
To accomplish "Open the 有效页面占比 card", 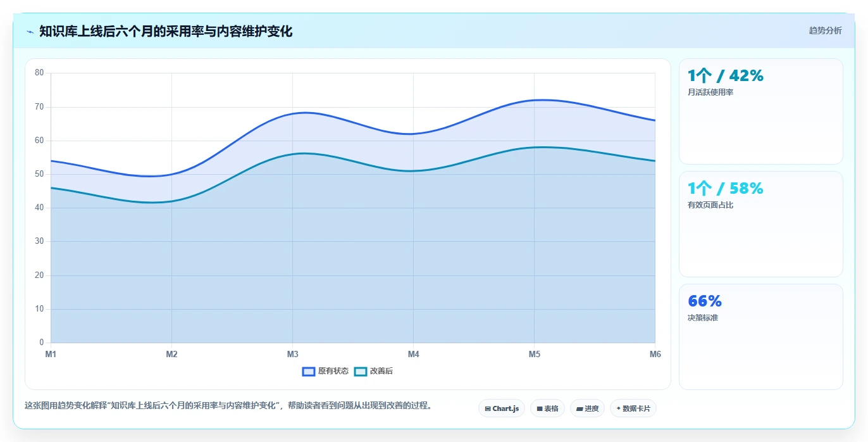I will (761, 224).
